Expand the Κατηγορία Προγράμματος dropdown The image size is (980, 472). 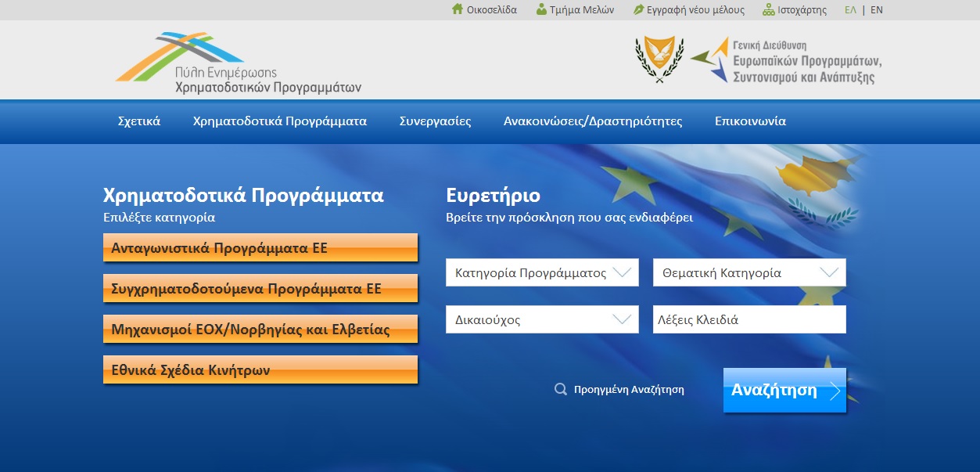coord(542,272)
